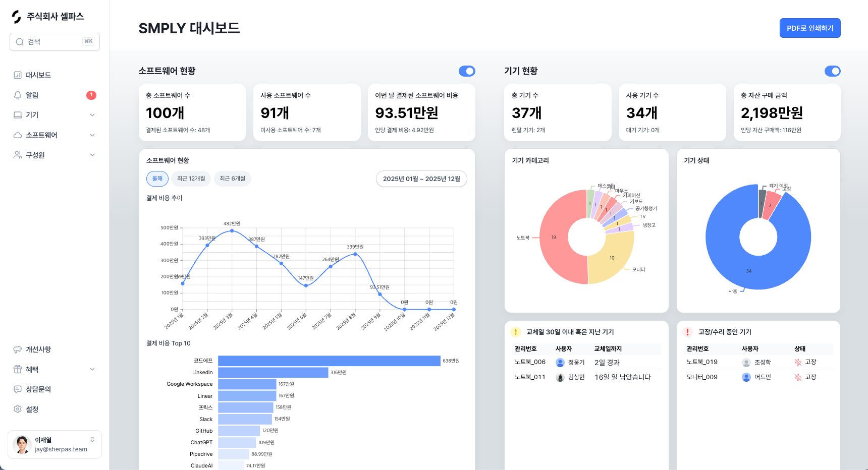Expand the 혜택 menu in the sidebar
The width and height of the screenshot is (868, 470).
(x=92, y=369)
